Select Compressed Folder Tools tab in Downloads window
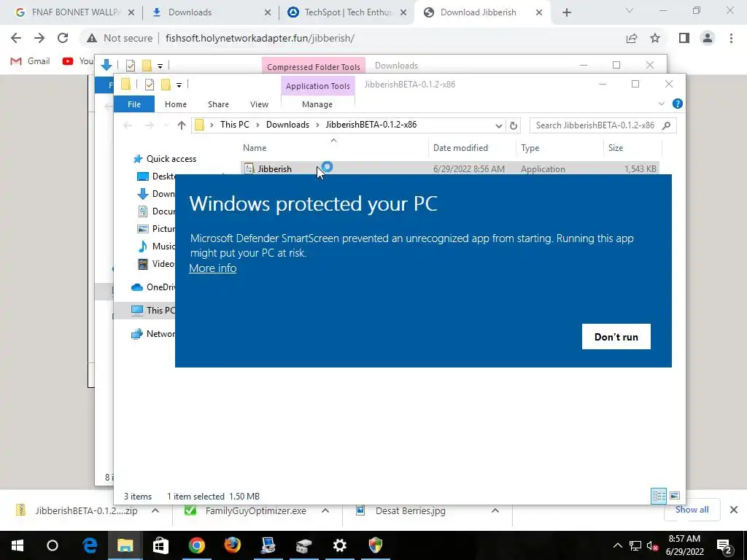This screenshot has width=747, height=560. point(314,66)
